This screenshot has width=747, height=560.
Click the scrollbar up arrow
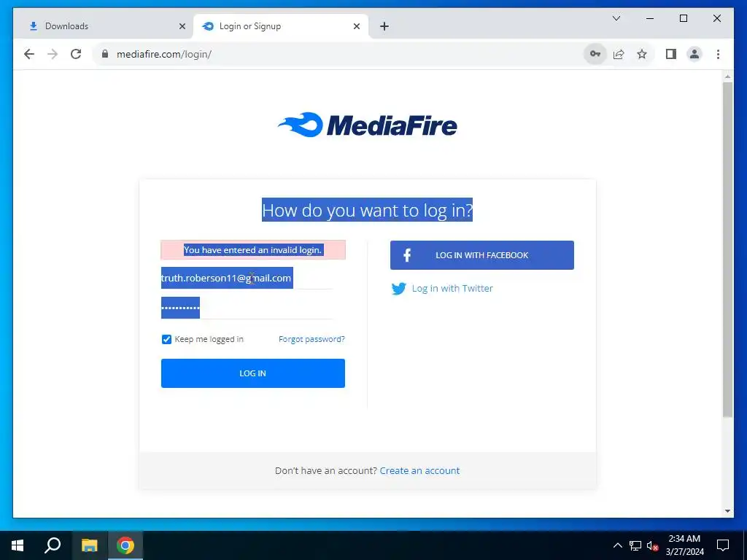click(x=727, y=76)
